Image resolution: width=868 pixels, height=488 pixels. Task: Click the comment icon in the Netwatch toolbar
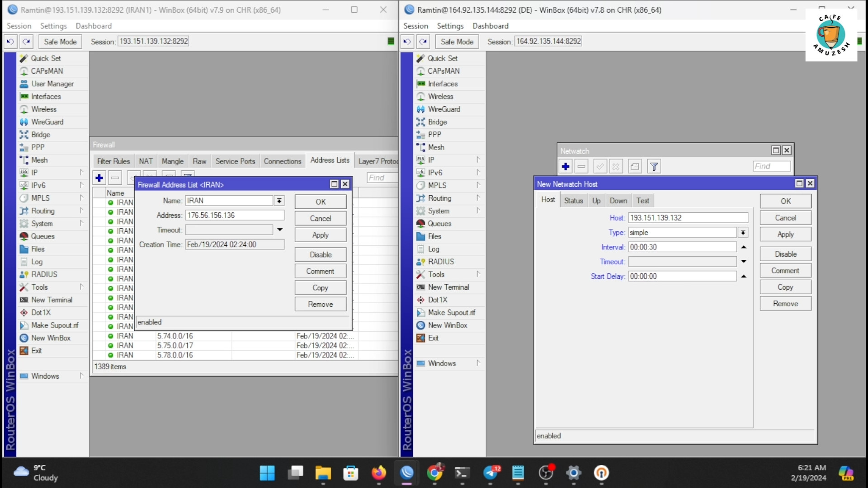635,167
